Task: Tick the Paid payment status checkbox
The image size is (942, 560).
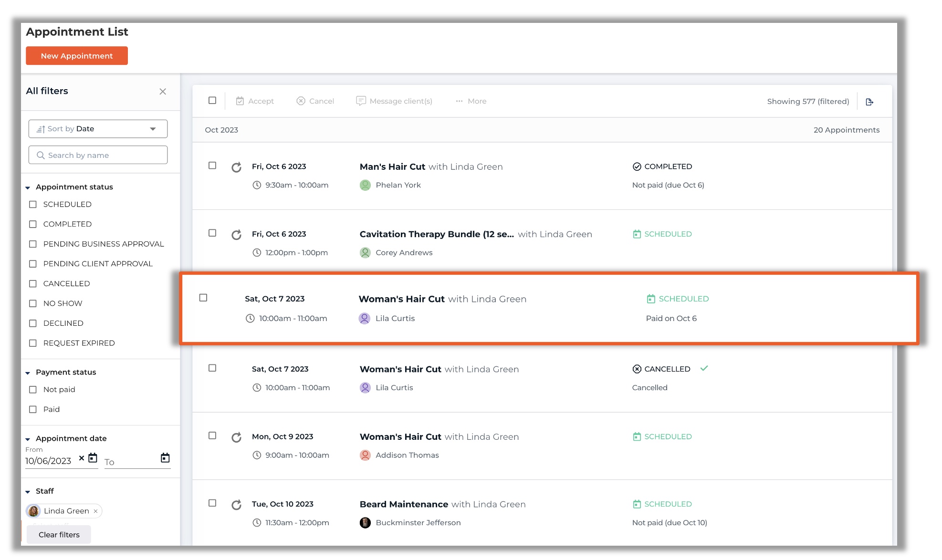Action: point(33,409)
